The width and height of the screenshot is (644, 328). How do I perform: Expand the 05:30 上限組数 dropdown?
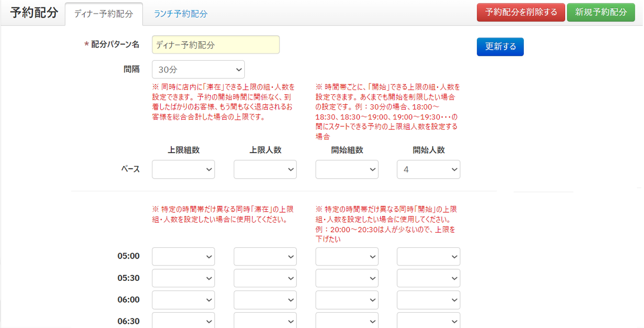point(183,279)
